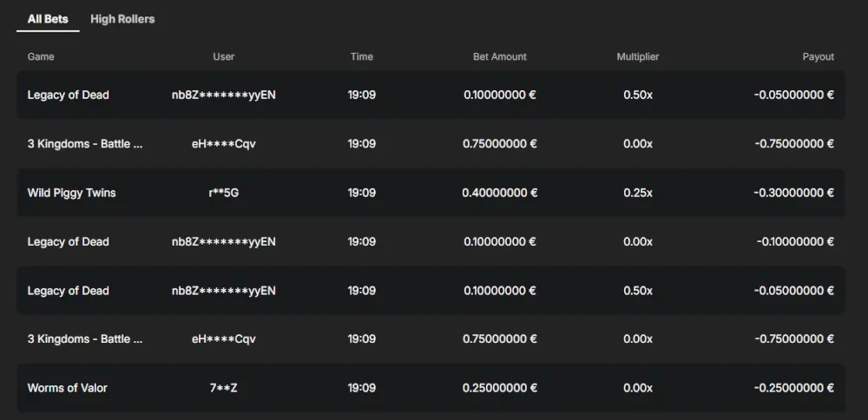Click the -0.25000000 € payout

[x=793, y=388]
